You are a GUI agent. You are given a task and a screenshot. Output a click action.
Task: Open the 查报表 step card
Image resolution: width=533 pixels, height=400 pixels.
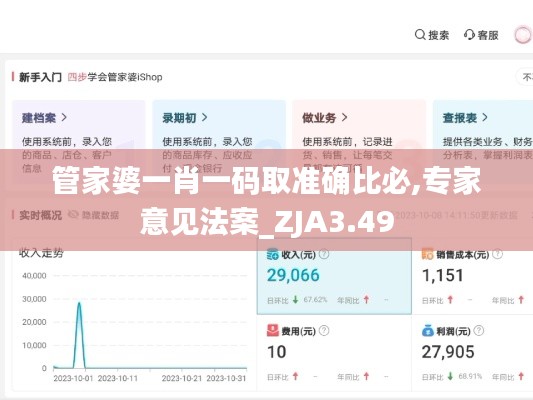483,142
